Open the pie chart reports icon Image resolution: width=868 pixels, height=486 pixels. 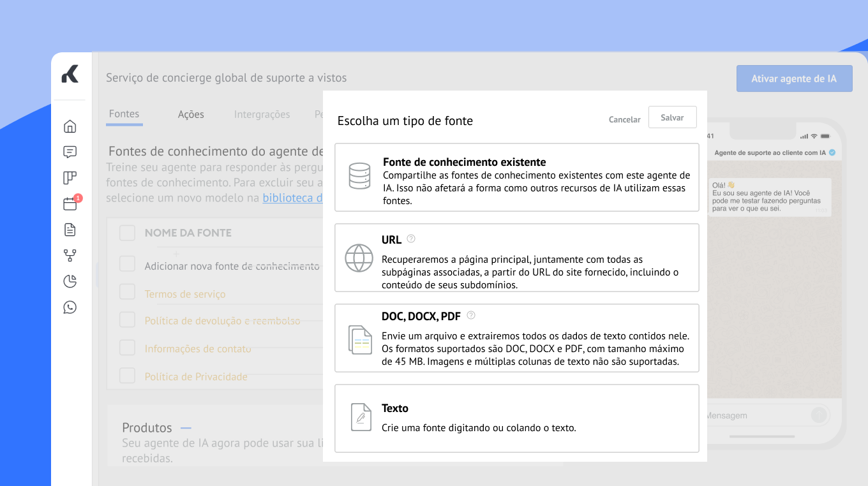[x=70, y=281]
